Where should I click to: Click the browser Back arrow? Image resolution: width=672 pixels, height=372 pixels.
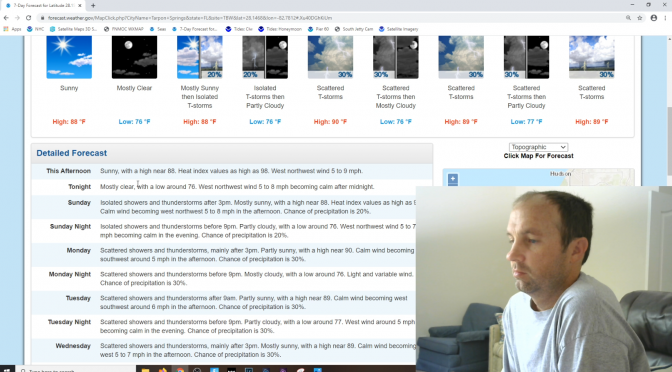(x=6, y=18)
